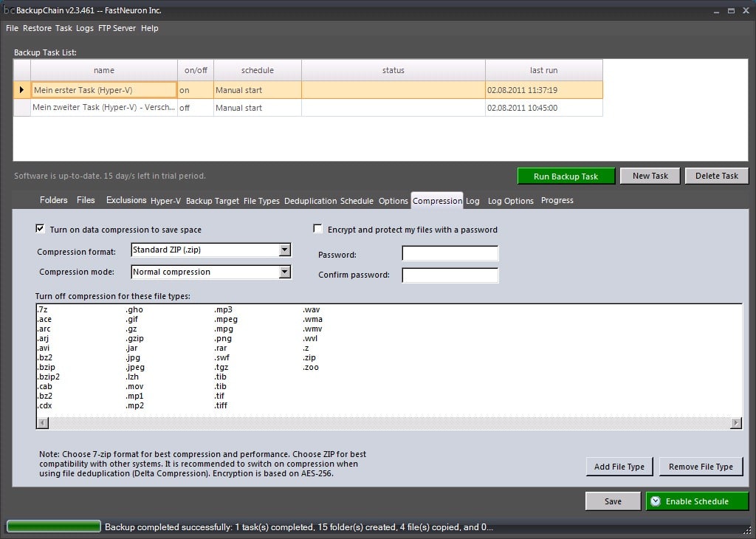Viewport: 756px width, 539px height.
Task: Select '.wav' file type entry
Action: pos(312,309)
